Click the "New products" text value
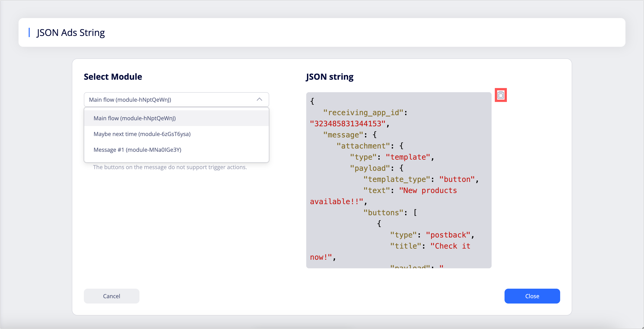Viewport: 644px width, 329px height. (428, 190)
